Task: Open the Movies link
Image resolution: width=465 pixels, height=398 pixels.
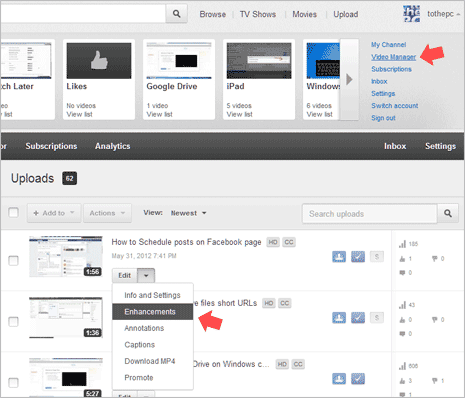Action: (x=304, y=14)
